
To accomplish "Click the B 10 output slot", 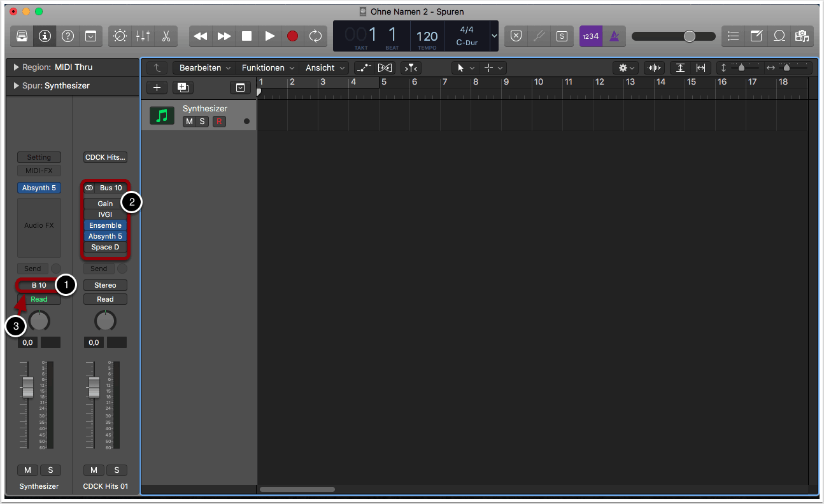I will click(x=39, y=285).
